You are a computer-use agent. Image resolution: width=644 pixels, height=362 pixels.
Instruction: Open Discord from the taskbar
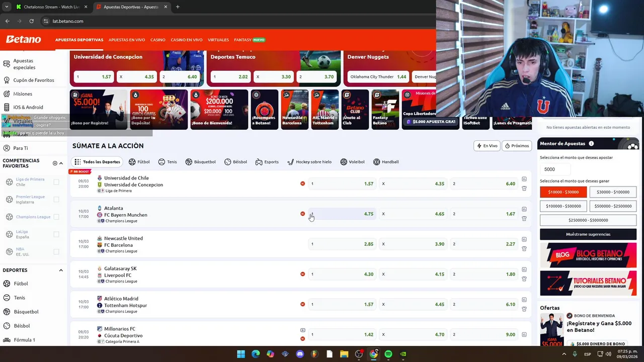[x=300, y=354]
